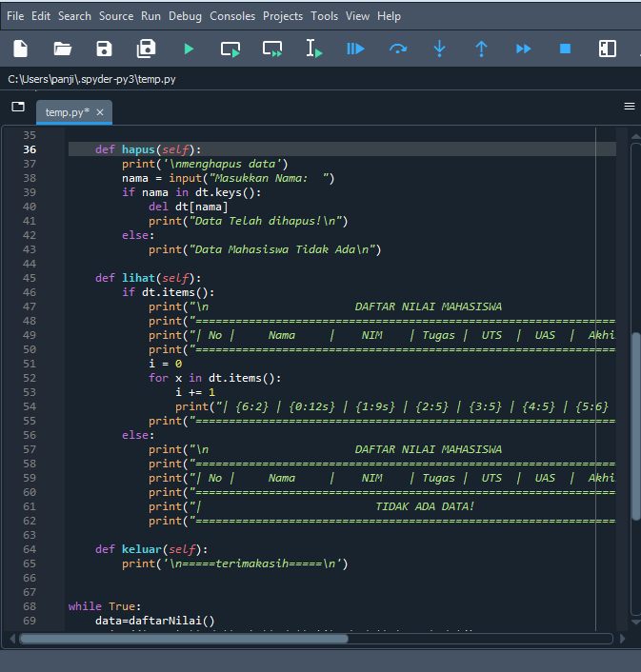Image resolution: width=641 pixels, height=672 pixels.
Task: Open the Tools menu
Action: (x=325, y=16)
